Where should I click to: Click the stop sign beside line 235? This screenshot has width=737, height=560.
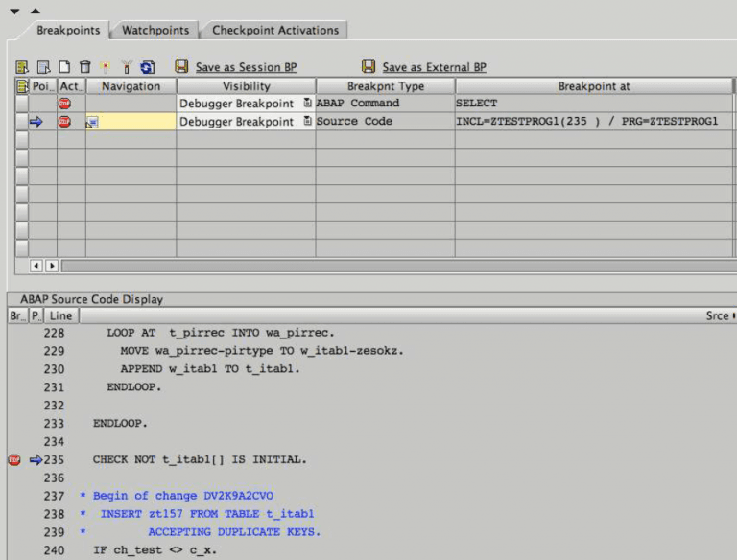(x=14, y=460)
